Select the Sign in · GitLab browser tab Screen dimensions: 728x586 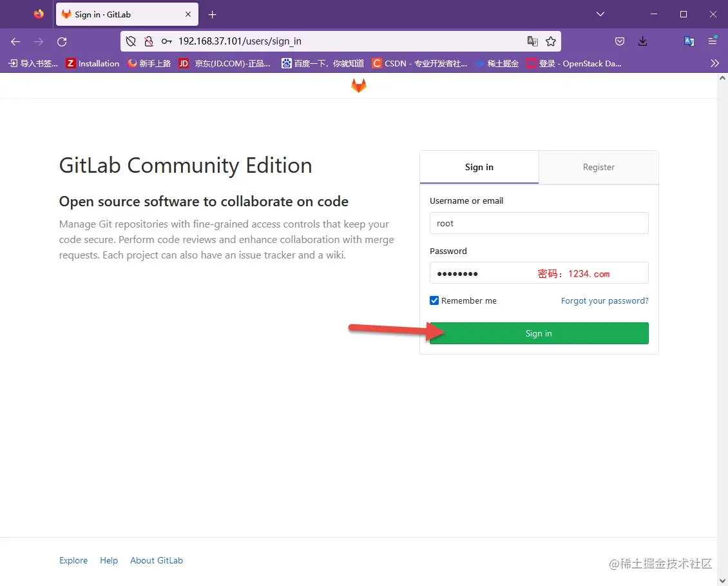127,14
